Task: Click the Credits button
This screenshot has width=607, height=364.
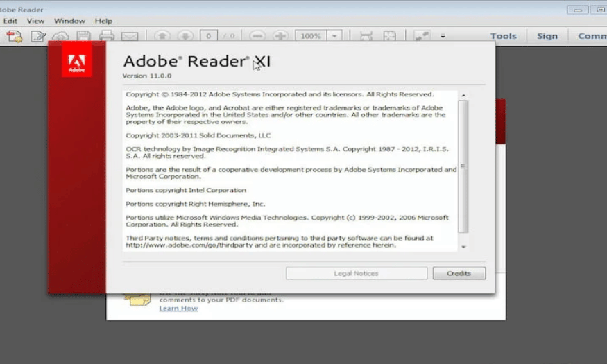Action: tap(459, 273)
